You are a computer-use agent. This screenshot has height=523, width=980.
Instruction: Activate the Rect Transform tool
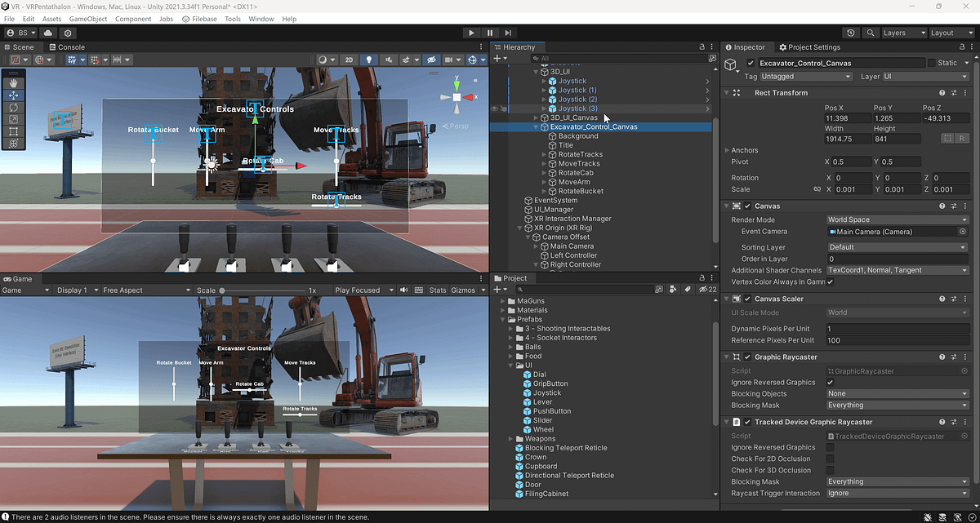click(14, 131)
